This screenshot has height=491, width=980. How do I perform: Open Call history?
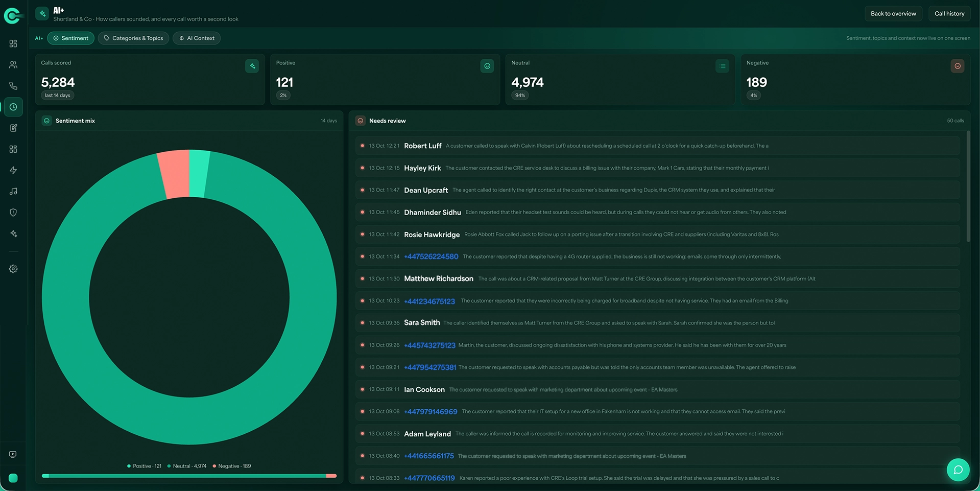(x=949, y=14)
